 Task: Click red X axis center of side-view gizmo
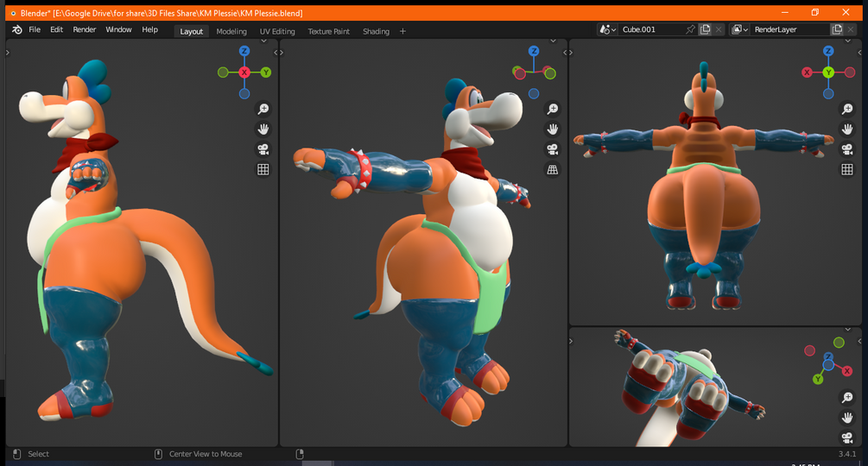tap(244, 72)
